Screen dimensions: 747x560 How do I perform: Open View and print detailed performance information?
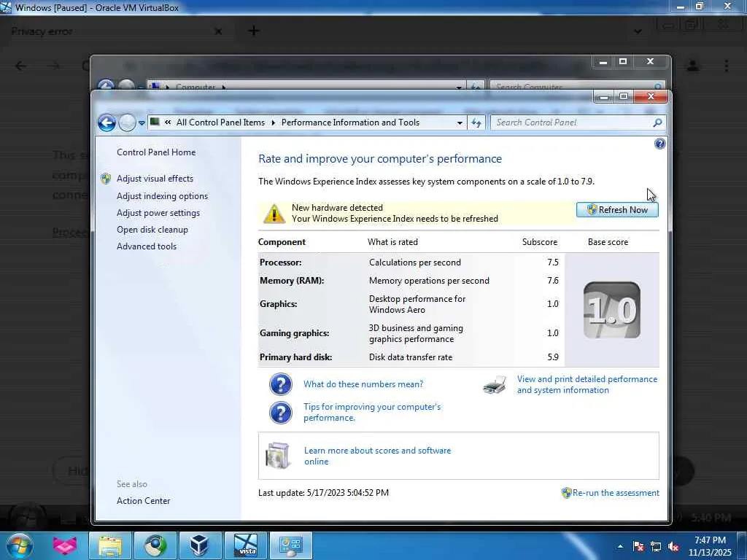587,384
